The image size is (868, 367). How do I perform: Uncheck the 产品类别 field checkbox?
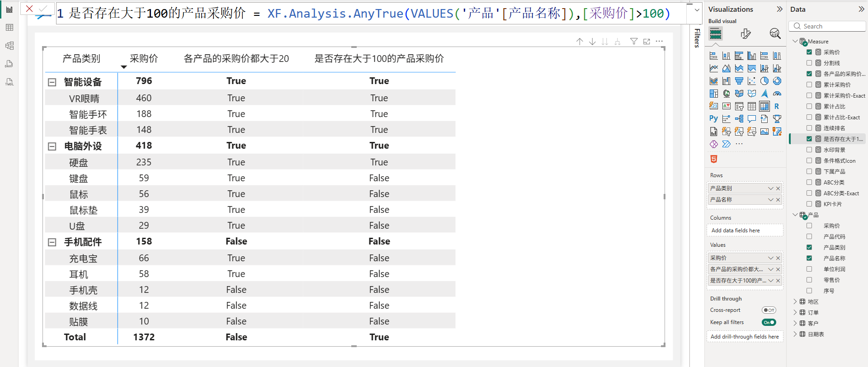[809, 247]
